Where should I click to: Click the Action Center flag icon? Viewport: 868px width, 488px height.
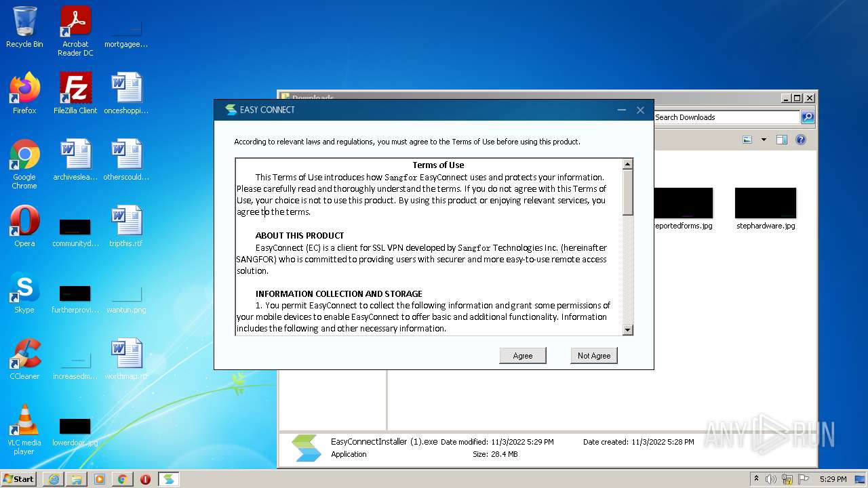(803, 479)
